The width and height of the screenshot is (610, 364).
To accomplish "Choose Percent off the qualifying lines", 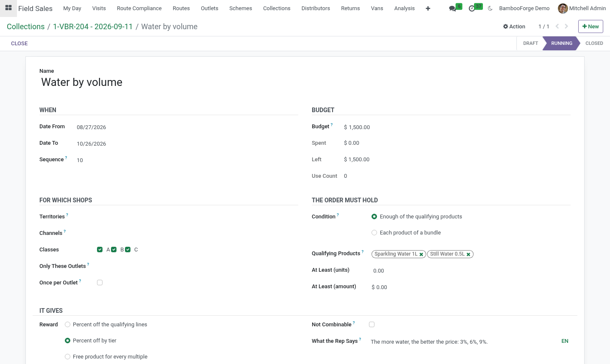I will [x=67, y=325].
